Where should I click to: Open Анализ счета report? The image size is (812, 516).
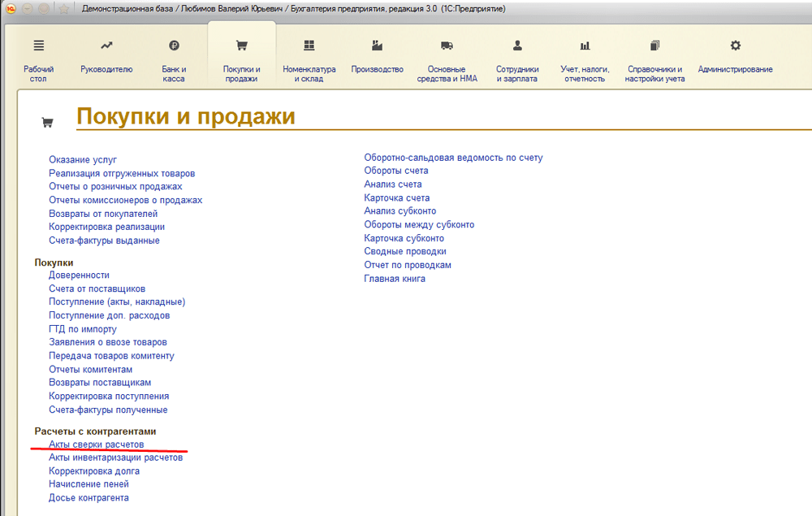pos(393,184)
